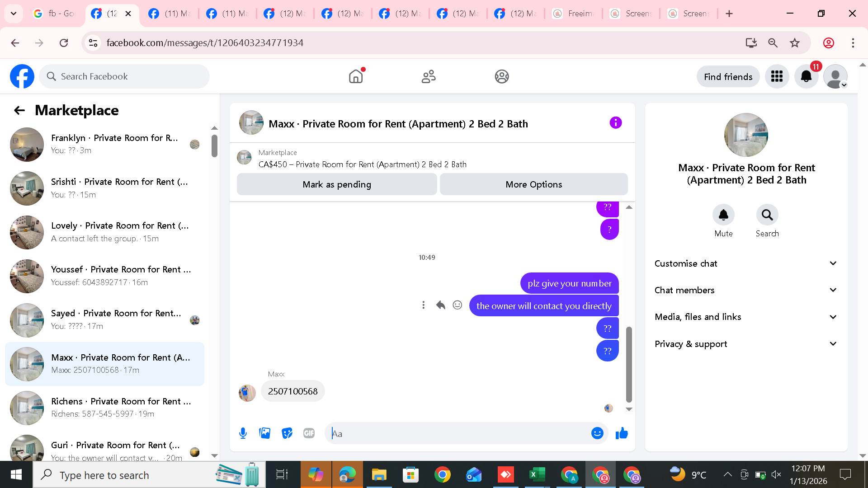The height and width of the screenshot is (488, 868).
Task: Open the GIF picker
Action: [x=309, y=433]
